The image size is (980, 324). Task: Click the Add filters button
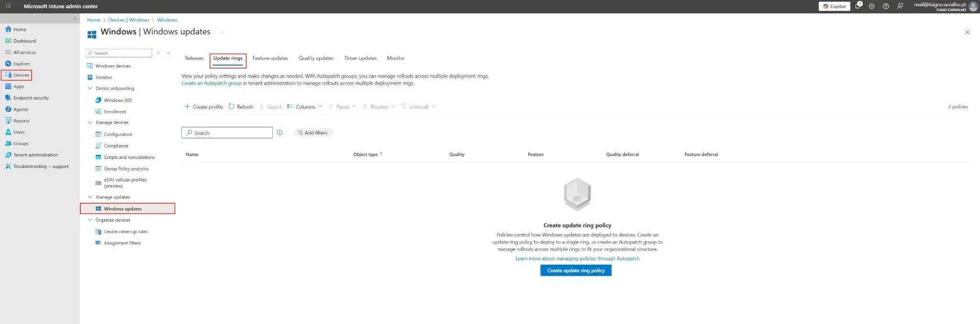tap(313, 133)
